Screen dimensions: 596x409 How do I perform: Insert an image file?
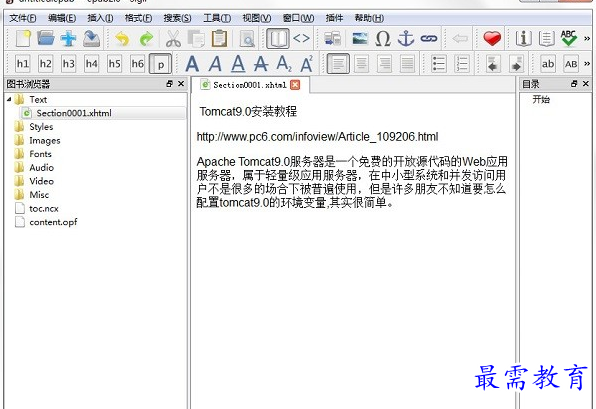tap(360, 39)
